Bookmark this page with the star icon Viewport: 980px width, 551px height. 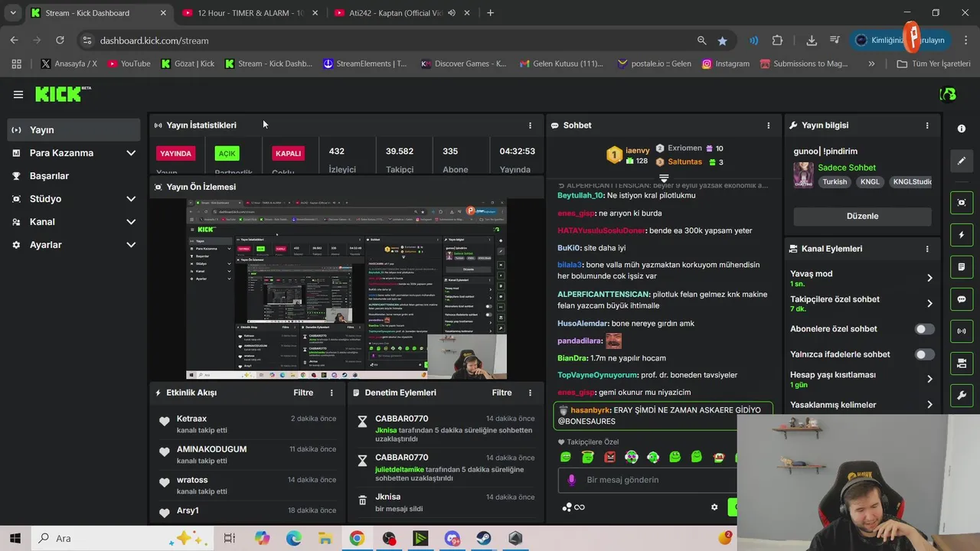pos(722,41)
